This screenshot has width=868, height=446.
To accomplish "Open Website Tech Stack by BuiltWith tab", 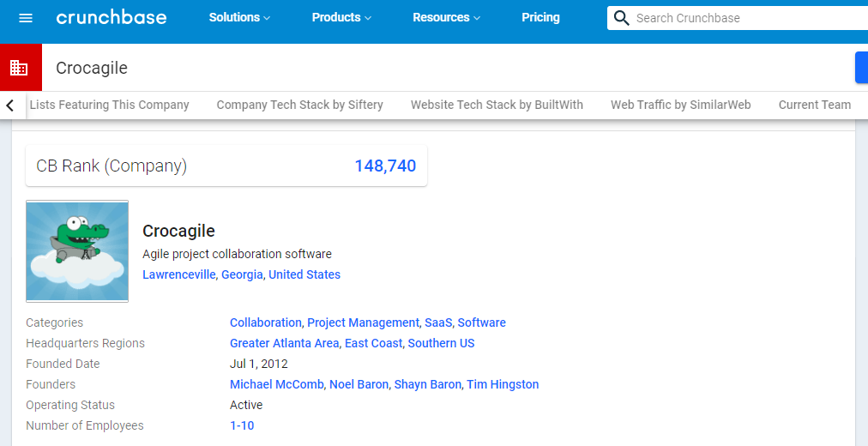I will click(x=497, y=105).
